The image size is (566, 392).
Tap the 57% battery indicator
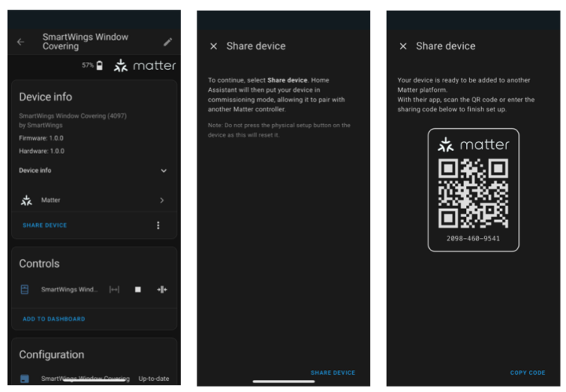(x=92, y=65)
